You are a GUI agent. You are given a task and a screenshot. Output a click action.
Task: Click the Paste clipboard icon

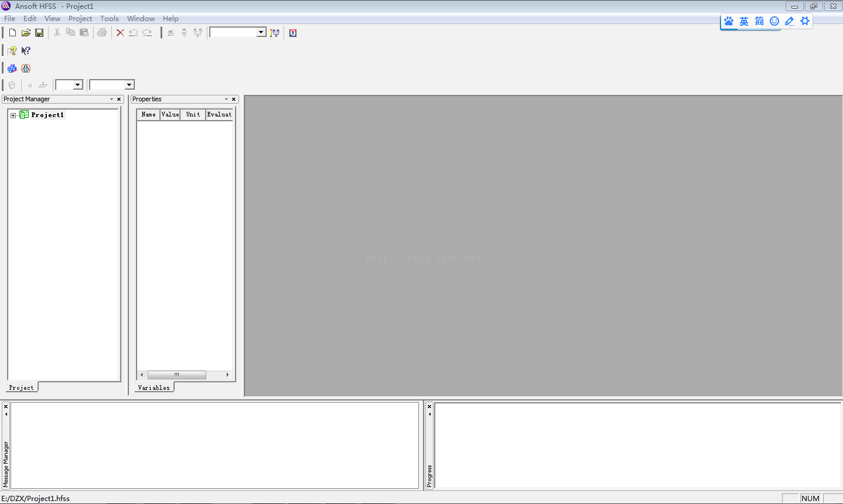pyautogui.click(x=84, y=33)
